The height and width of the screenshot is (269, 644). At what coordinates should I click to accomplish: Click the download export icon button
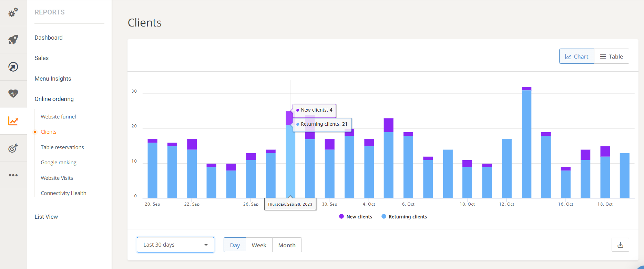[620, 245]
